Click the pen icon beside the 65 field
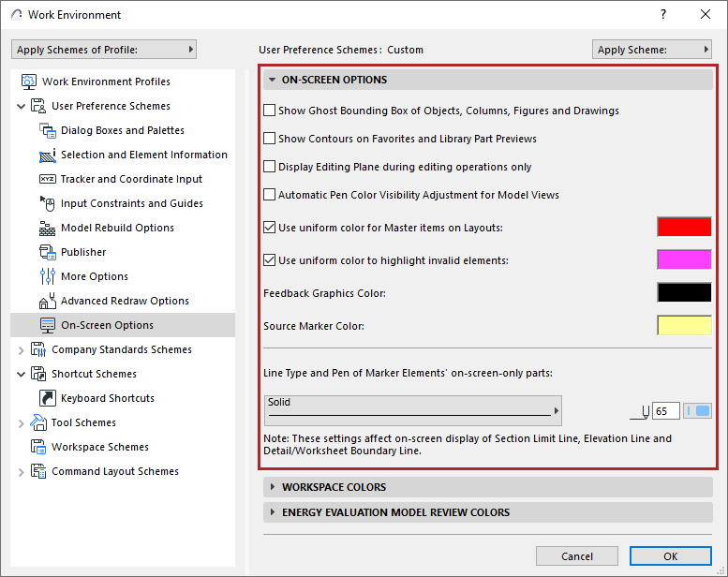This screenshot has height=577, width=728. (640, 412)
